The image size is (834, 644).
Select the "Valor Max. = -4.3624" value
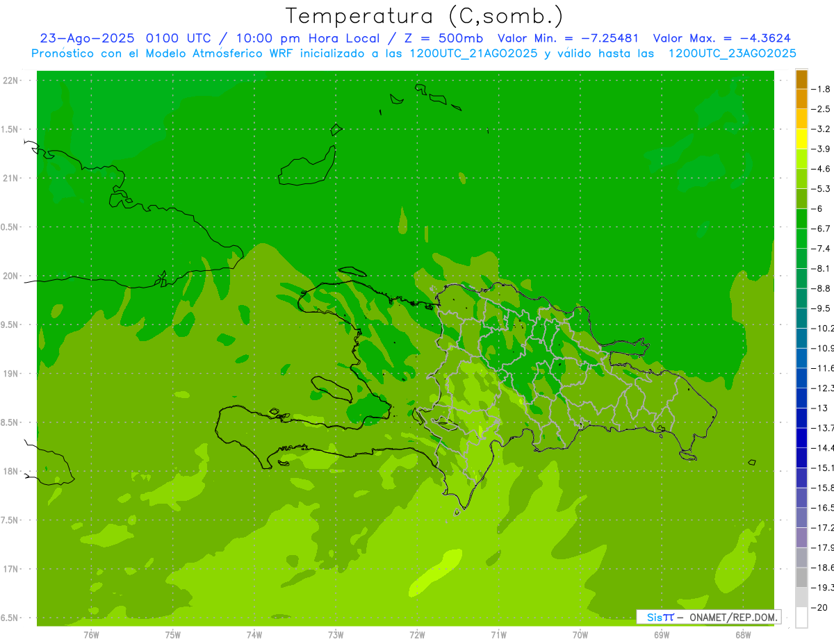[x=721, y=38]
